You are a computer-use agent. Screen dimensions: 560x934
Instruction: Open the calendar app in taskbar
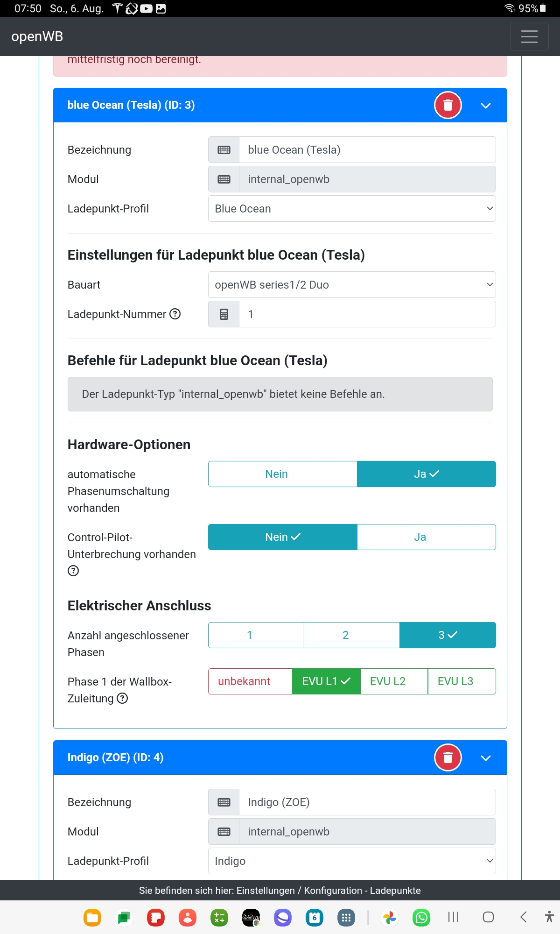(315, 918)
